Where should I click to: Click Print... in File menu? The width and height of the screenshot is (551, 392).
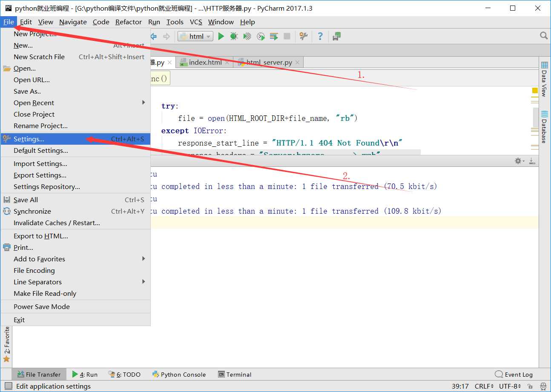coord(75,247)
